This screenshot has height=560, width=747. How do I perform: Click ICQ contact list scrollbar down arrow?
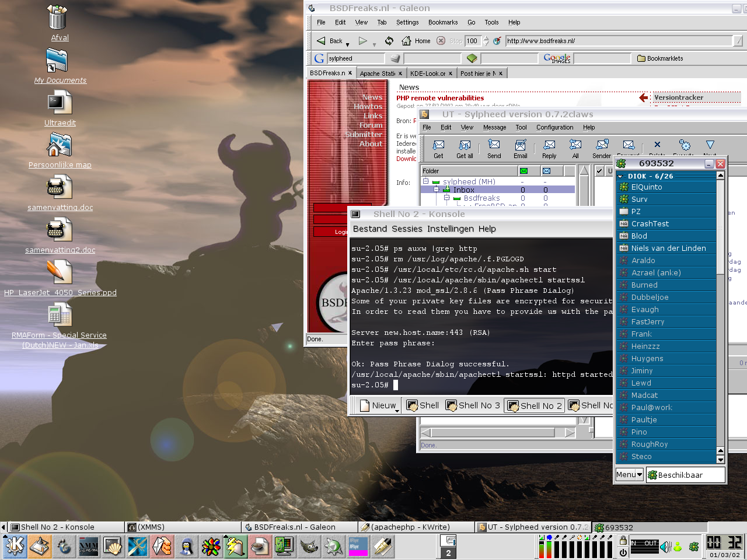[721, 460]
